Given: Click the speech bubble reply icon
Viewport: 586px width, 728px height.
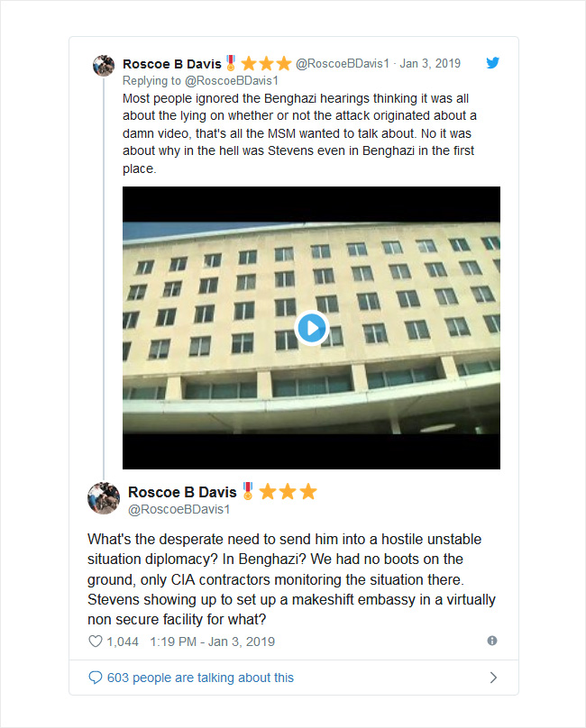Looking at the screenshot, I should coord(95,678).
